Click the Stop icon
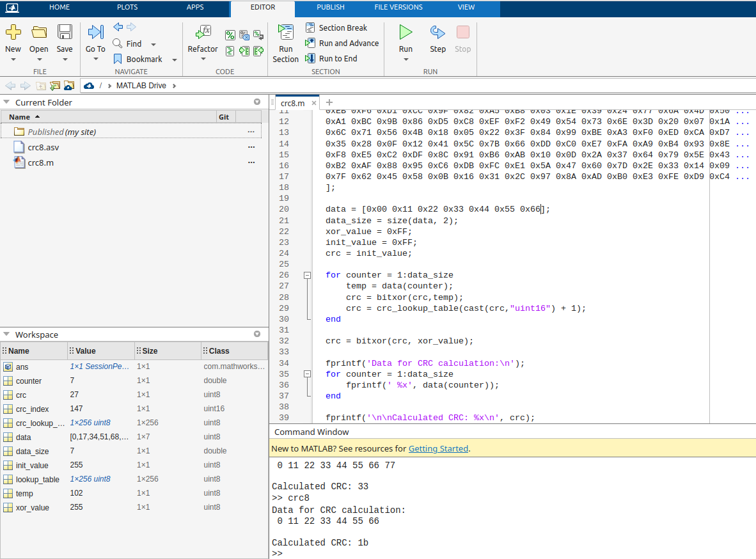Screen dimensions: 756x559 [x=463, y=33]
